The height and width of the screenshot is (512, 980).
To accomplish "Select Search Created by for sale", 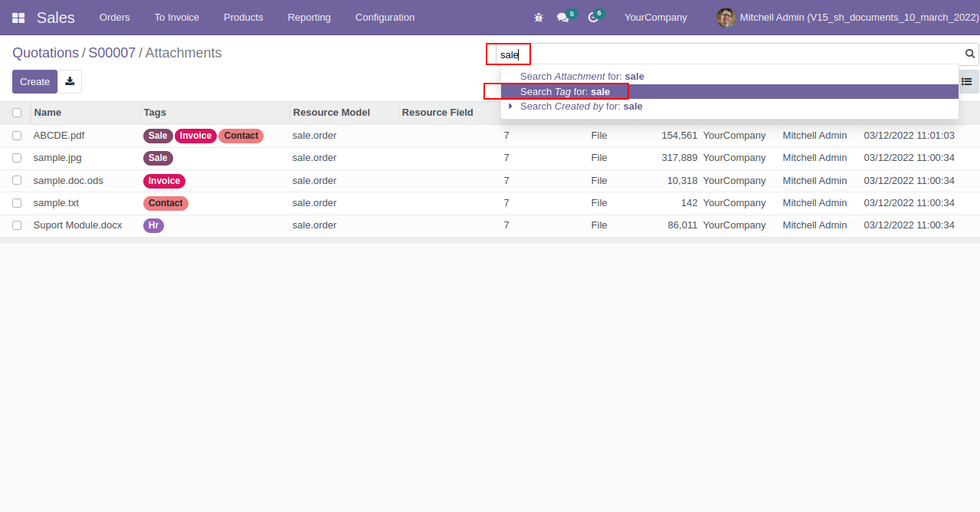I will [x=729, y=107].
